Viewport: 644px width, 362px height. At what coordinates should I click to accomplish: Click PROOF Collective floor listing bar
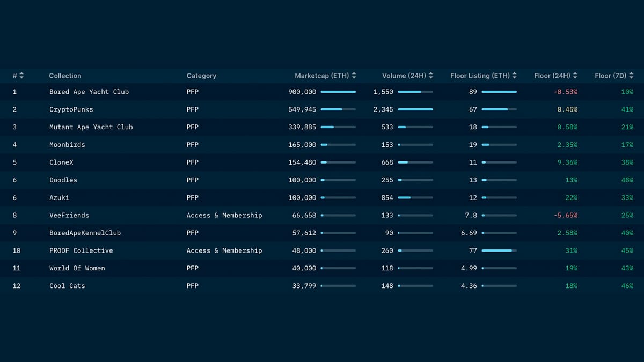[499, 250]
